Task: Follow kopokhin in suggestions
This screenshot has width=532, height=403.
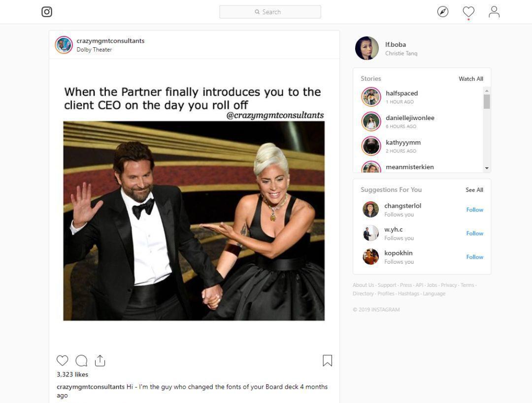Action: point(475,257)
